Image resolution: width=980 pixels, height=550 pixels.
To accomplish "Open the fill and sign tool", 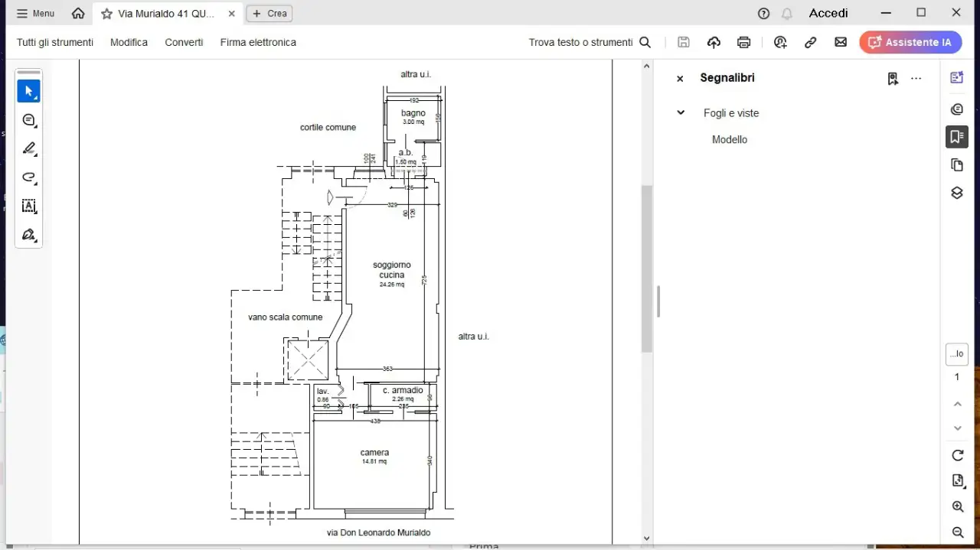I will coord(29,235).
